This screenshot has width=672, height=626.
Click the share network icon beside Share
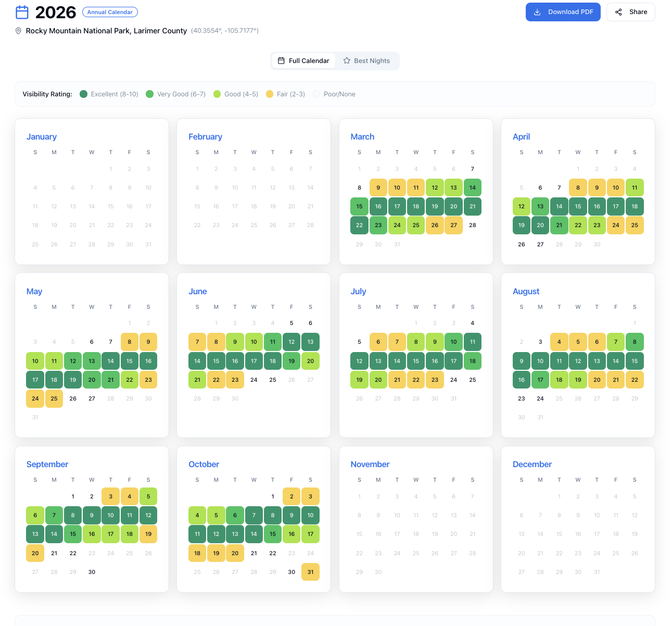click(617, 11)
